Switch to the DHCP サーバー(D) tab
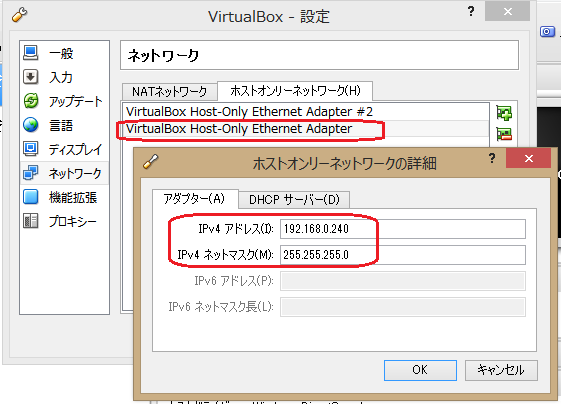Image resolution: width=561 pixels, height=404 pixels. tap(294, 199)
